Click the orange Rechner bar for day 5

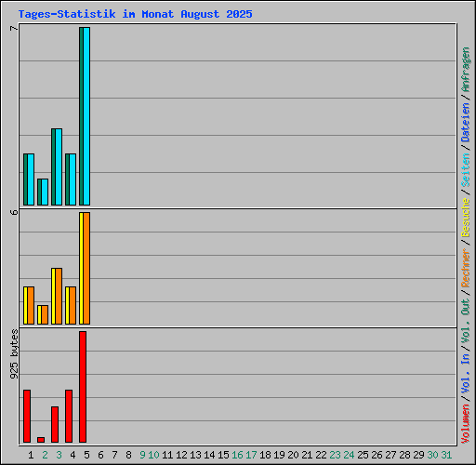pos(86,269)
